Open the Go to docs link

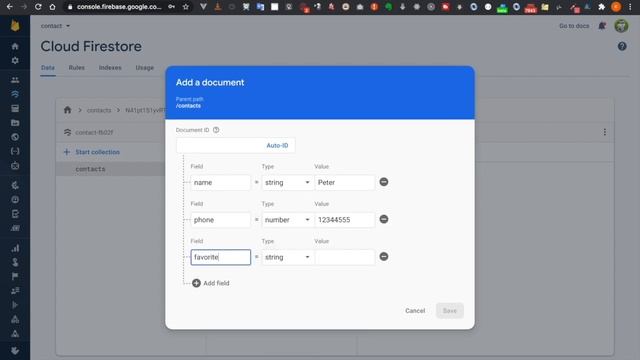[574, 26]
